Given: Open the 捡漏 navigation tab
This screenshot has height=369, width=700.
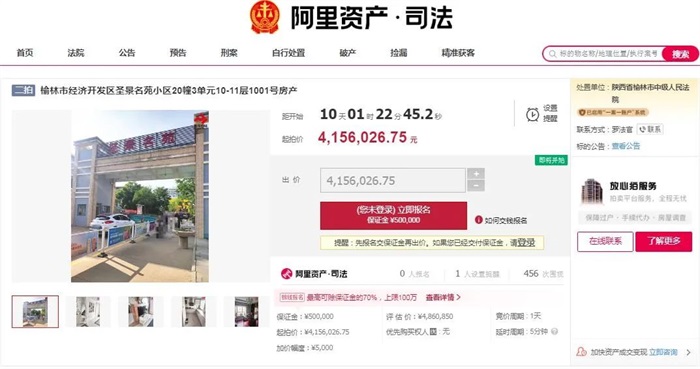Looking at the screenshot, I should (x=399, y=53).
